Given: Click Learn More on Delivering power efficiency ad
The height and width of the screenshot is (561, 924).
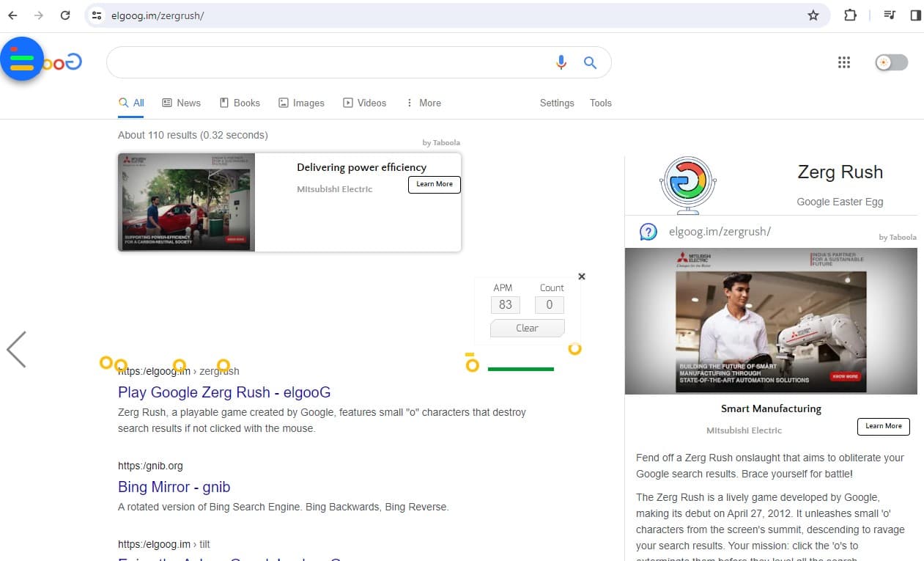Looking at the screenshot, I should click(x=435, y=184).
